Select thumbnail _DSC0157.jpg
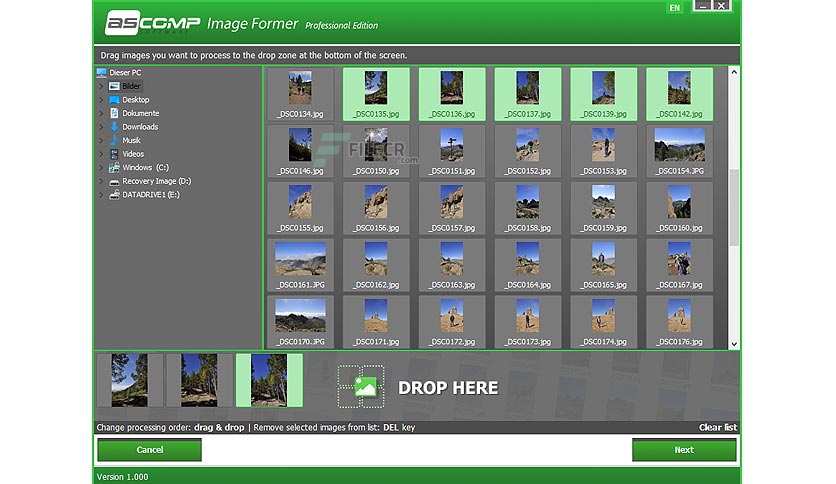Screen dimensions: 836x484 point(452,208)
